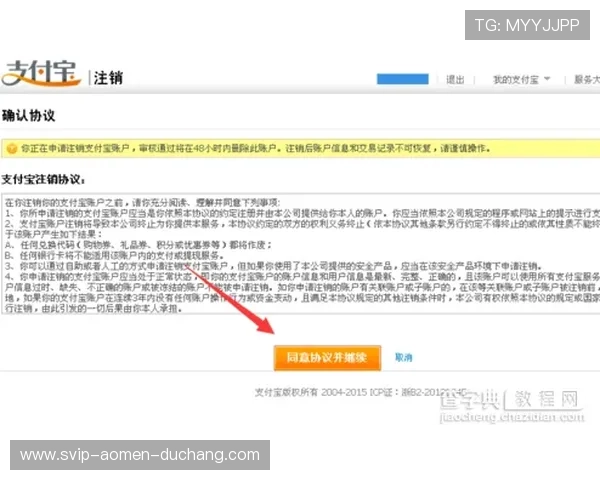Image resolution: width=600 pixels, height=480 pixels.
Task: Click the Alipay (支付宝) logo
Action: [41, 74]
